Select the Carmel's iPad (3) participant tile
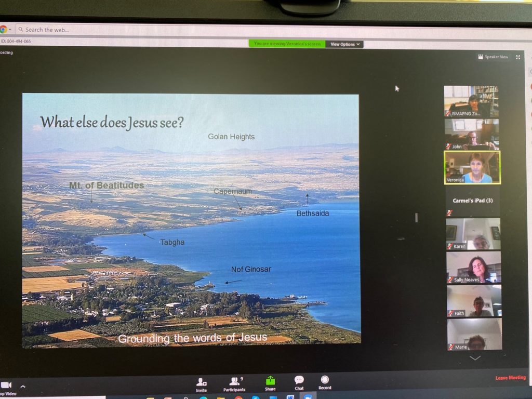This screenshot has width=532, height=399. click(x=473, y=201)
